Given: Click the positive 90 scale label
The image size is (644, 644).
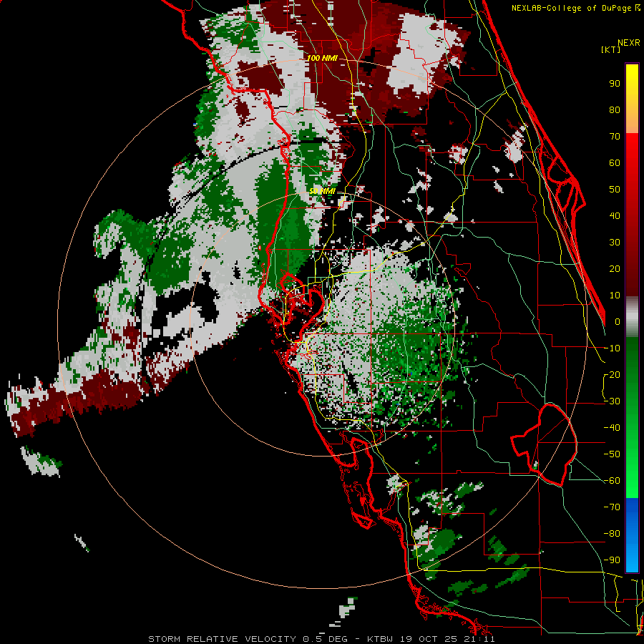Looking at the screenshot, I should click(615, 84).
